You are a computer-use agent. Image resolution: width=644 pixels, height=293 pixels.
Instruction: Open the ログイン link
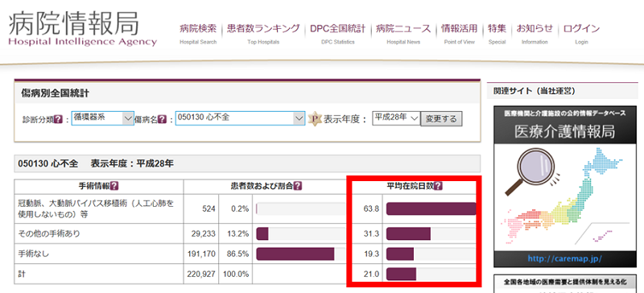581,29
